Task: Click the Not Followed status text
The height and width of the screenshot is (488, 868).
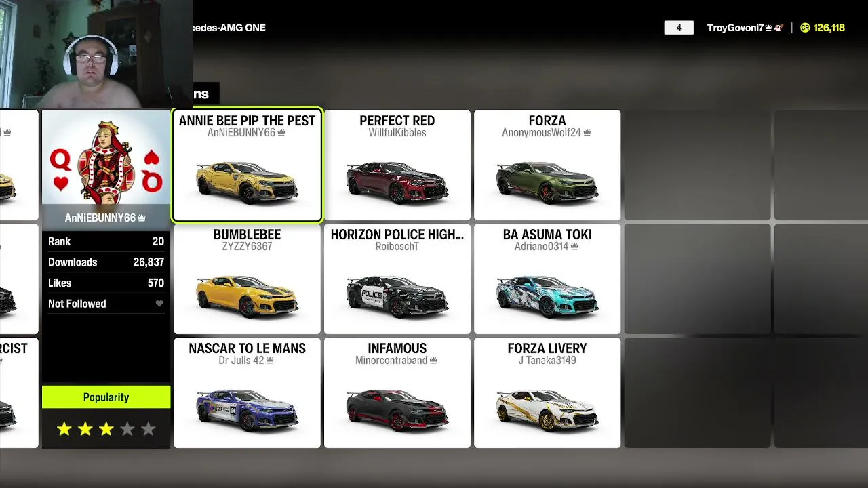Action: coord(77,304)
